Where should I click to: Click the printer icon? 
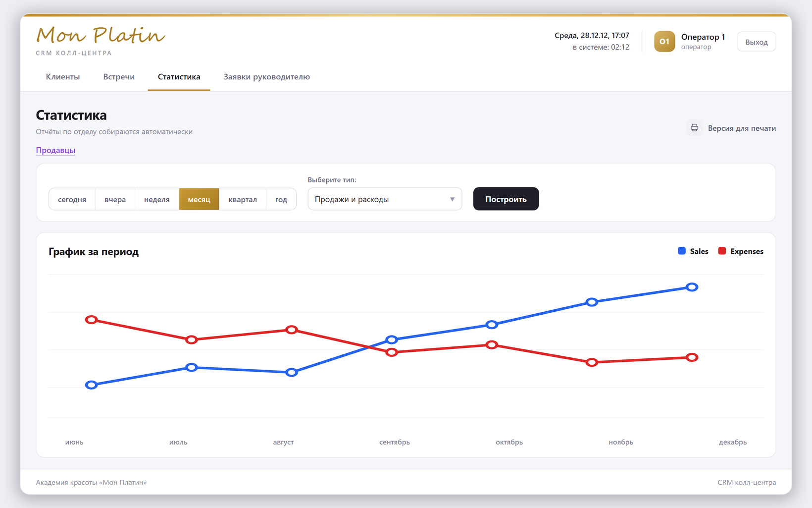tap(694, 128)
